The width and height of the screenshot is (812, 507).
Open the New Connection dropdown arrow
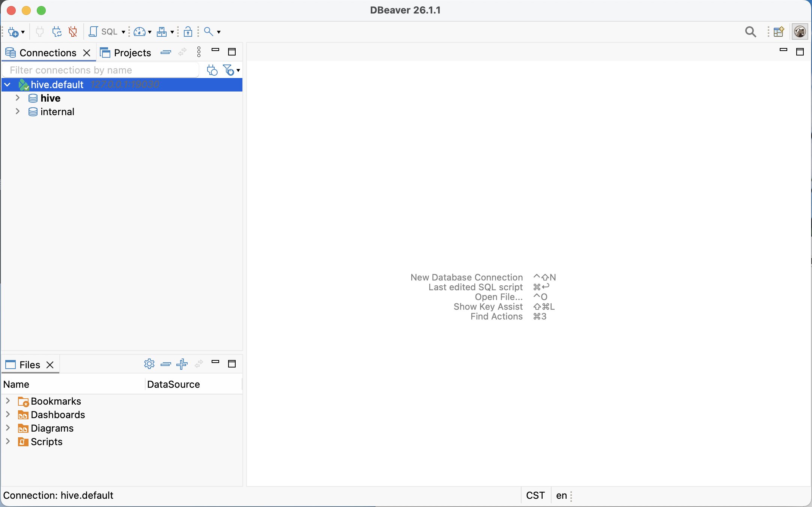pos(23,32)
